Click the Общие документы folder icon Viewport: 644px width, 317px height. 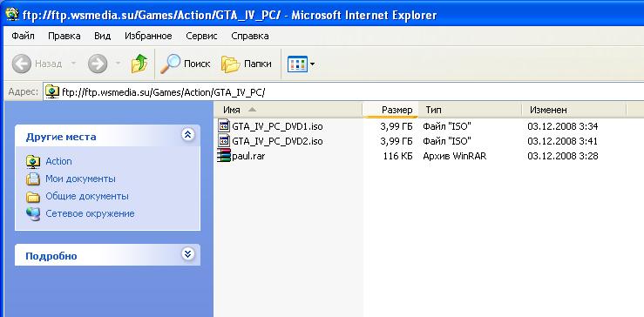click(x=33, y=197)
